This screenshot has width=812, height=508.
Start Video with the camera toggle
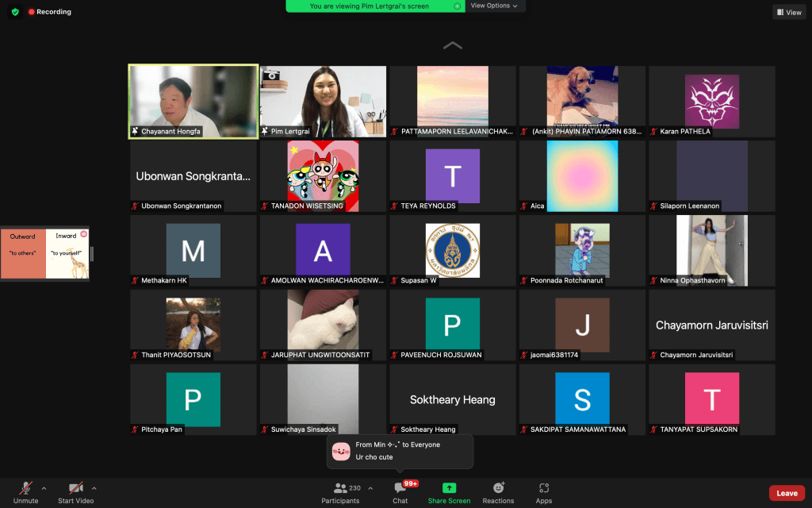click(x=75, y=491)
